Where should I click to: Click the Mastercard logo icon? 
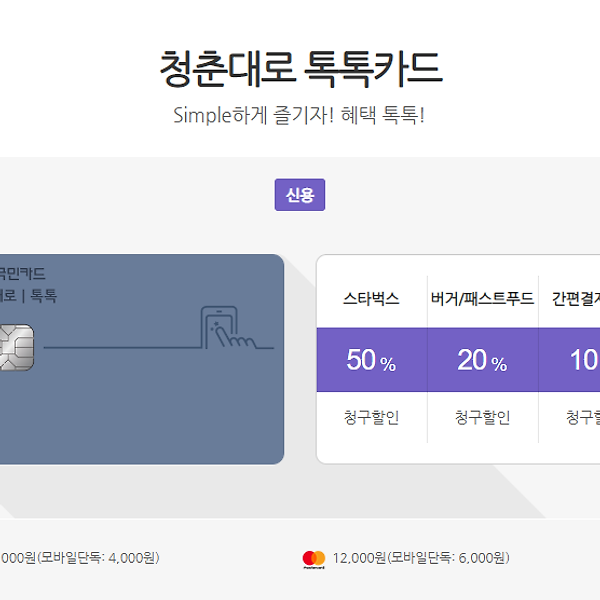pyautogui.click(x=313, y=558)
